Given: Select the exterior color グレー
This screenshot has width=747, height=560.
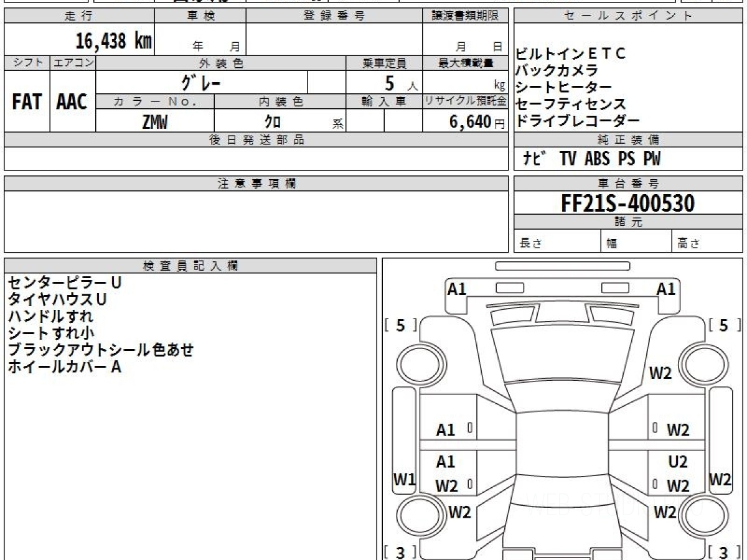Looking at the screenshot, I should (202, 82).
